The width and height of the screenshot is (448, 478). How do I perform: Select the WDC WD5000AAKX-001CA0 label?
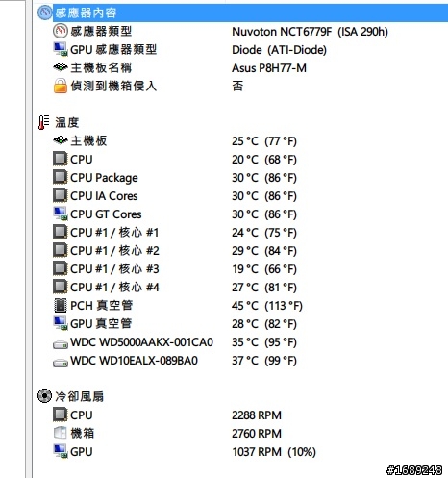[141, 342]
